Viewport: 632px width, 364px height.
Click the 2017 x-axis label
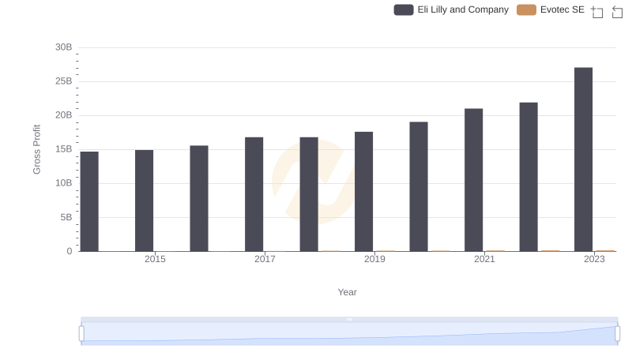pyautogui.click(x=265, y=259)
